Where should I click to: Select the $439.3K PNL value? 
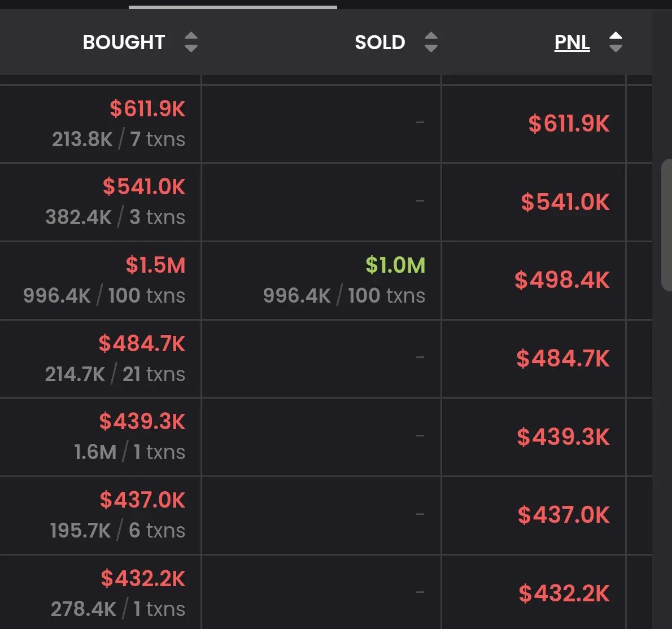(x=563, y=436)
